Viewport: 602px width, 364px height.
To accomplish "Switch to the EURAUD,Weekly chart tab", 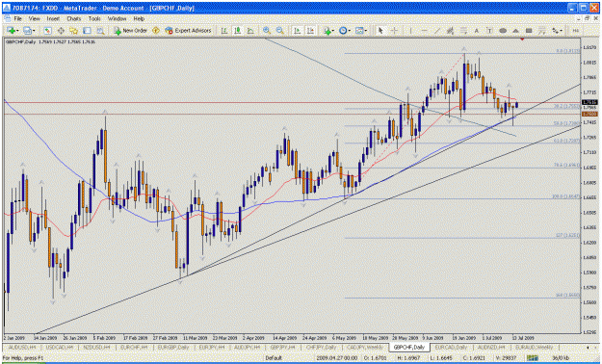I will [534, 348].
